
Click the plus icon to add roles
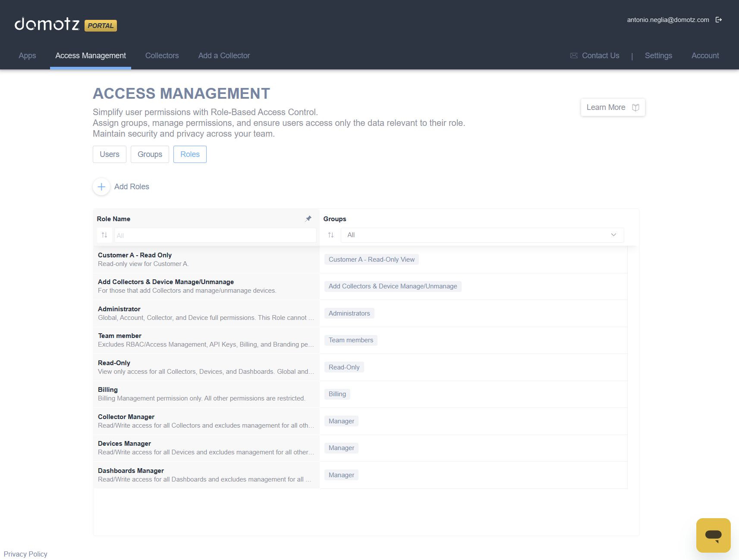coord(101,187)
